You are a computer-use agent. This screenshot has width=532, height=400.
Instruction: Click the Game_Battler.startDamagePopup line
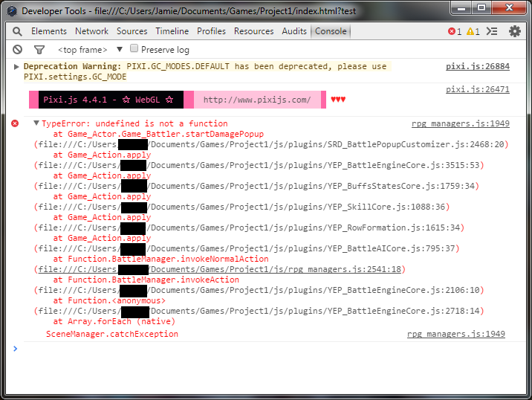(158, 134)
